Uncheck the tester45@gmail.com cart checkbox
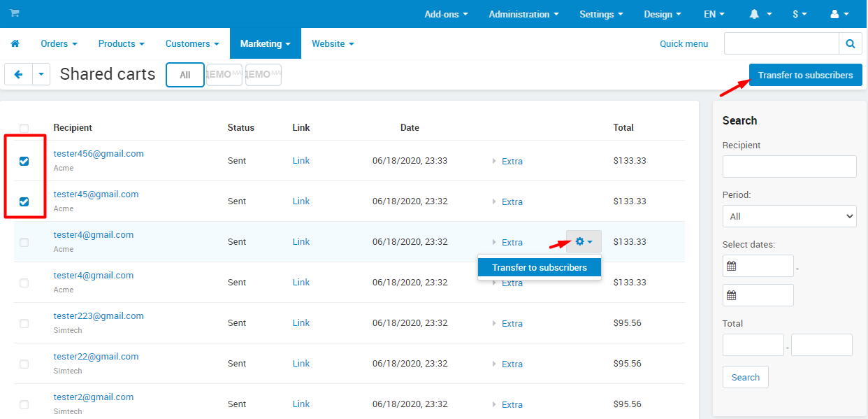The height and width of the screenshot is (419, 868). [24, 201]
